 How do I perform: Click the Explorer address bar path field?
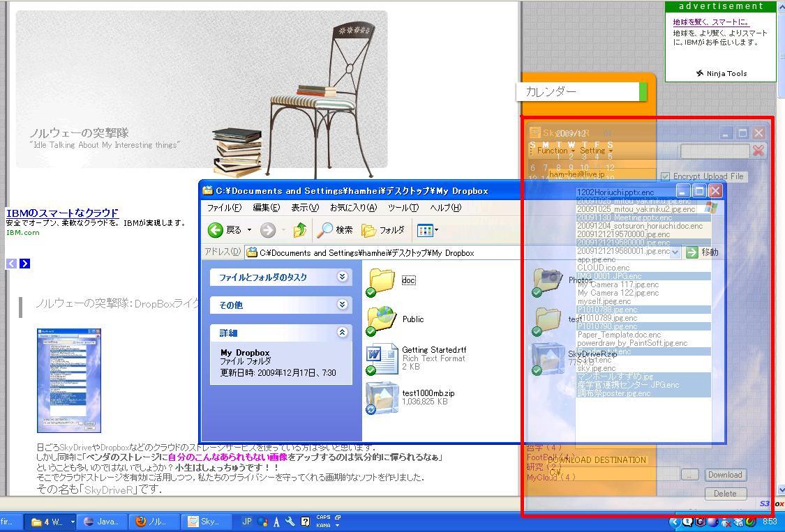point(458,252)
